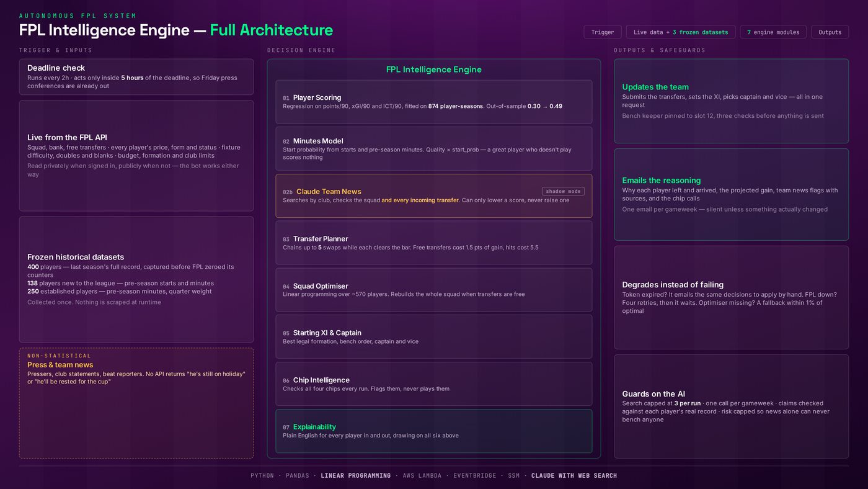This screenshot has height=489, width=868.
Task: Click the 'Emails the reasoning' heading
Action: pos(662,181)
